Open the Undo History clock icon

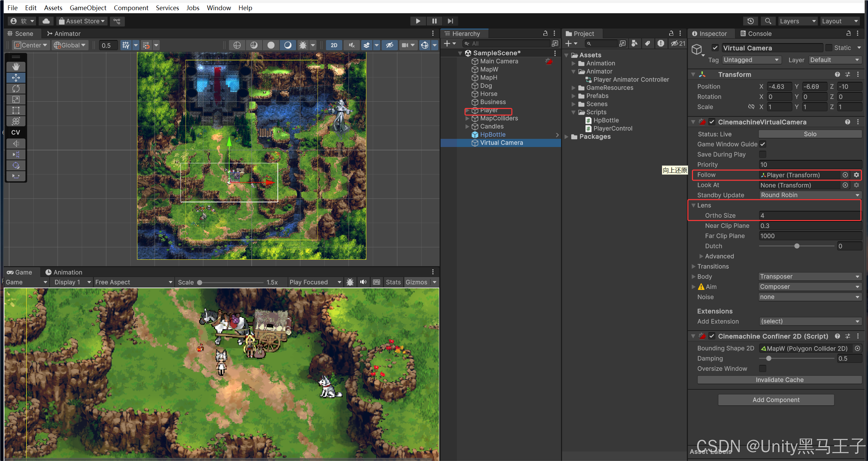750,21
